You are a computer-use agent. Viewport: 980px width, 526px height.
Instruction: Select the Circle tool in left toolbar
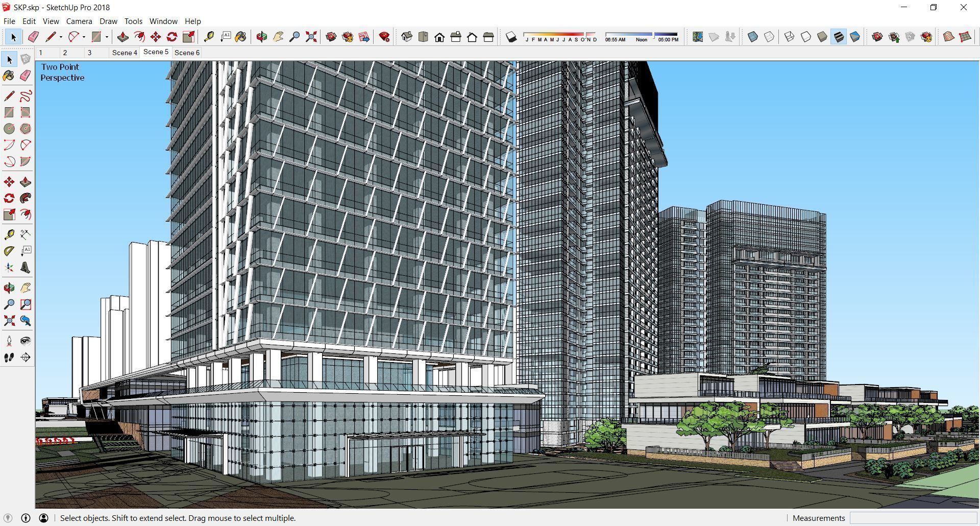click(x=9, y=129)
